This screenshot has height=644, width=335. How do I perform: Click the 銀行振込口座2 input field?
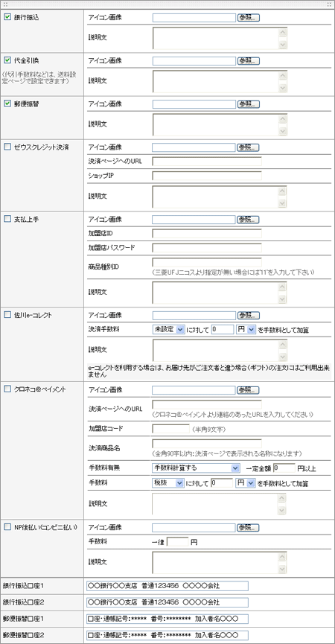[x=167, y=602]
